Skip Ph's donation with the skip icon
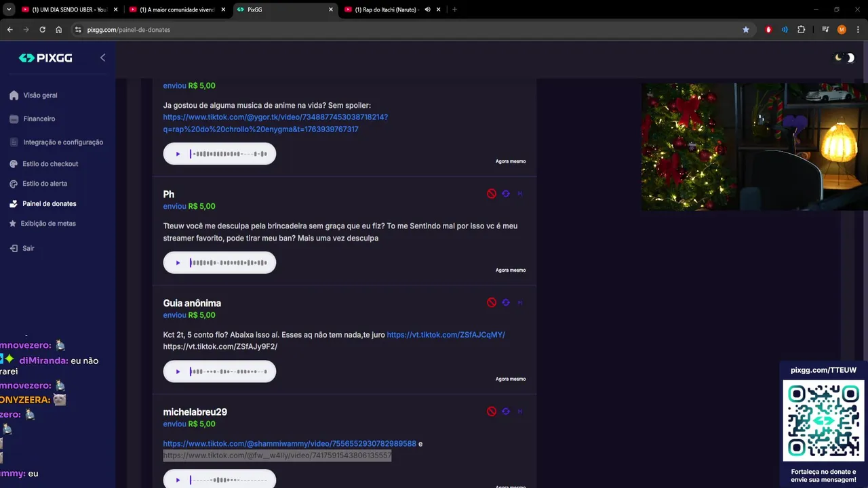The height and width of the screenshot is (488, 868). coord(520,194)
